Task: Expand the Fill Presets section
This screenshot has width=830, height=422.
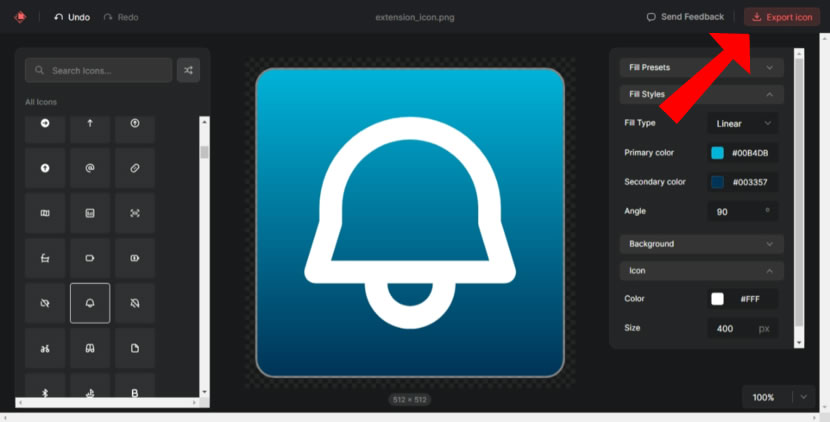Action: [701, 68]
